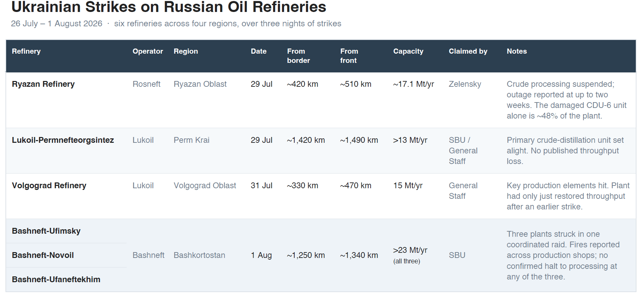
Task: Click the 'Capacity' column header
Action: click(x=408, y=51)
